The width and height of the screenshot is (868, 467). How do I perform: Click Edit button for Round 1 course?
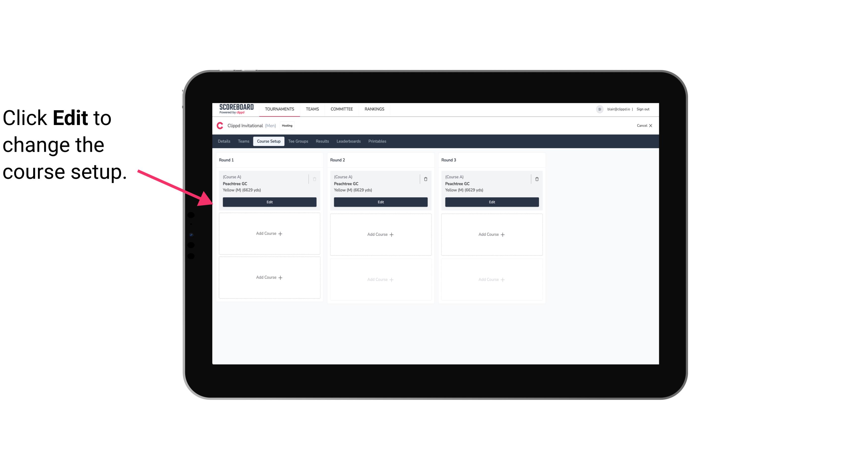[x=270, y=201]
